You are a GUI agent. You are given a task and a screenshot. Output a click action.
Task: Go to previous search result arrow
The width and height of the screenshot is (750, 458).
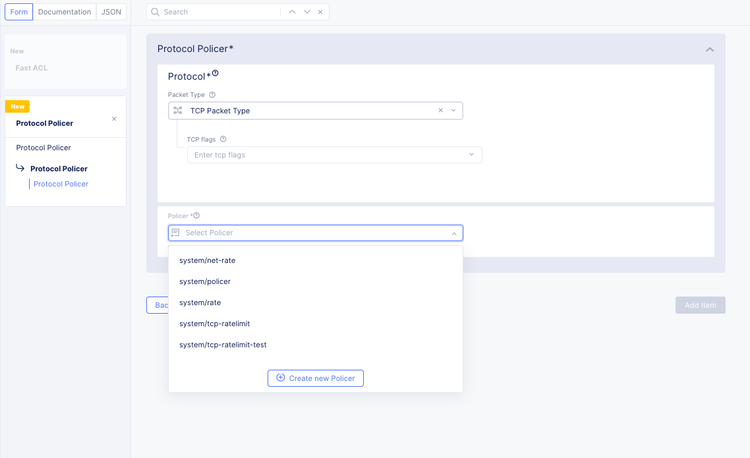(291, 12)
